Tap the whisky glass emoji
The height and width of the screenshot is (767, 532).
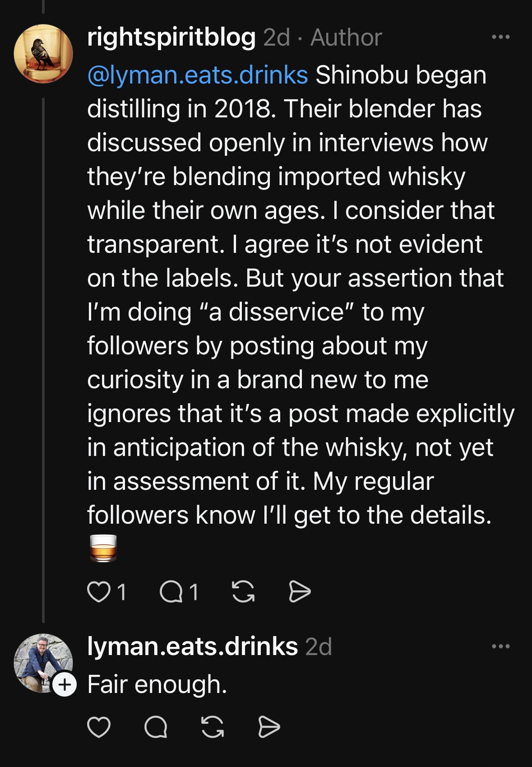[103, 549]
